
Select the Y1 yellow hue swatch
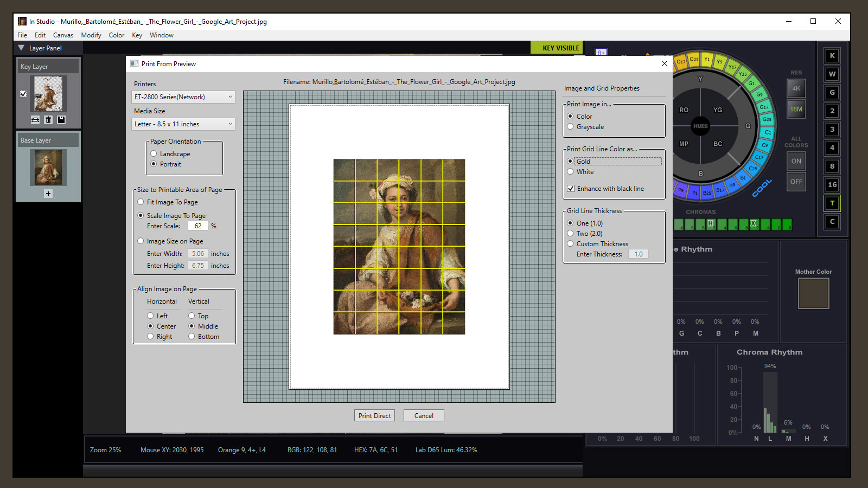(x=707, y=59)
